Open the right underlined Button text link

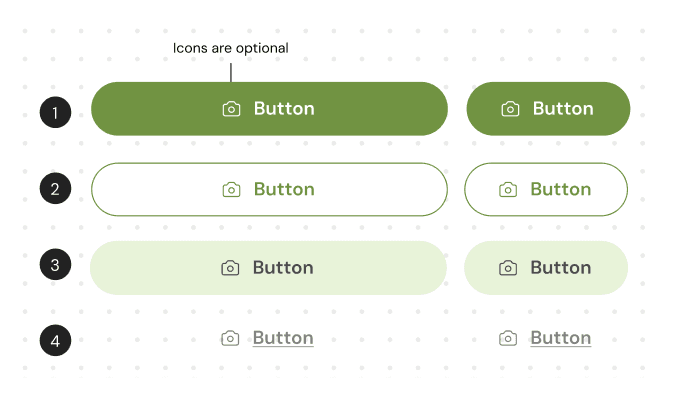[560, 338]
